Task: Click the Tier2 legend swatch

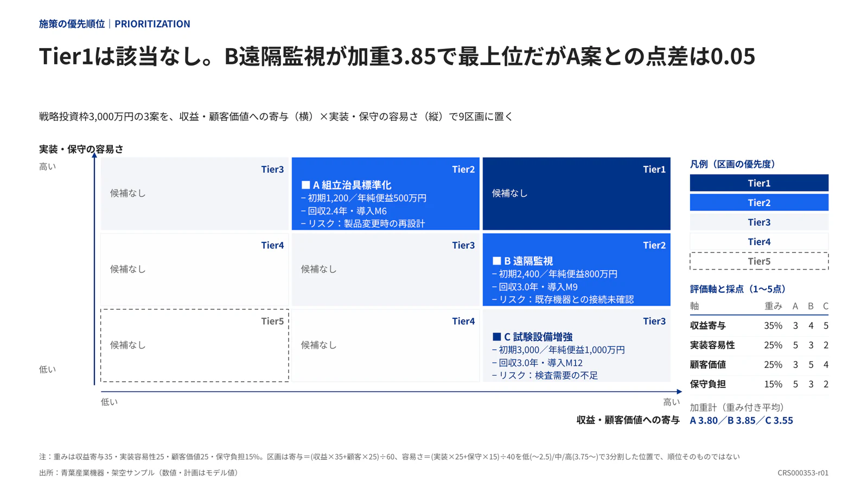Action: pyautogui.click(x=759, y=202)
